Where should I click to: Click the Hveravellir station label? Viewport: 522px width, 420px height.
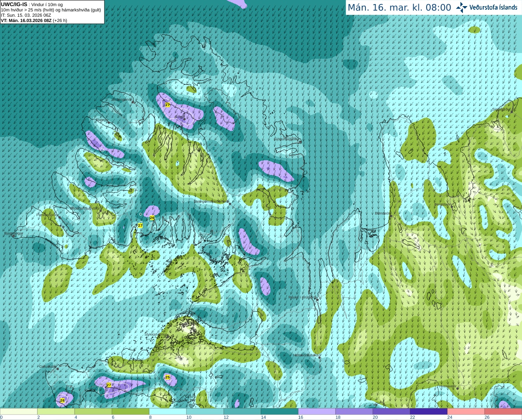447,386
